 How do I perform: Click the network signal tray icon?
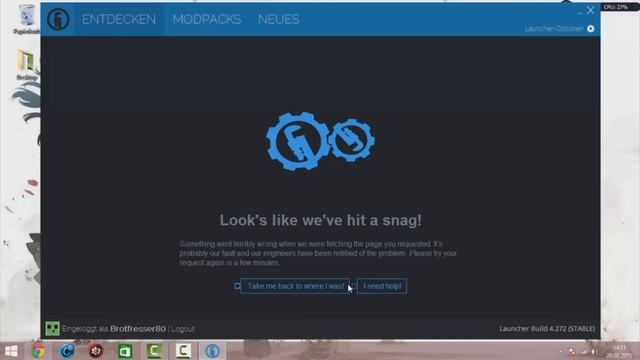point(583,352)
